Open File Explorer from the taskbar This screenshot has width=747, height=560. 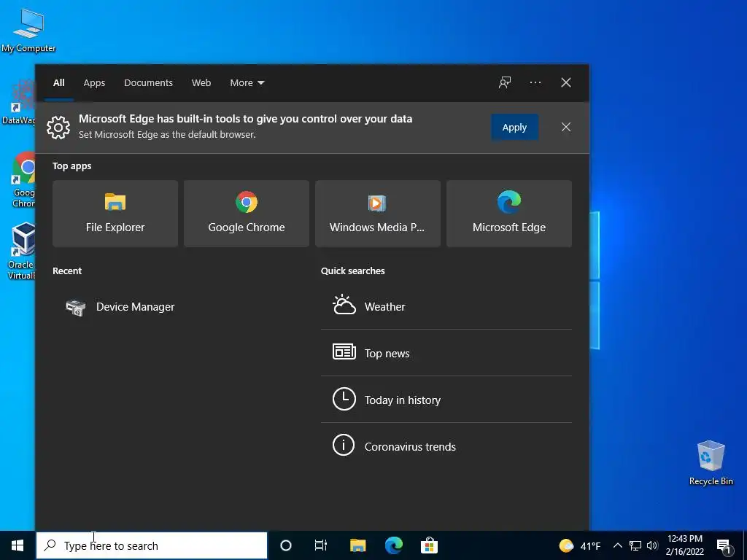[357, 545]
